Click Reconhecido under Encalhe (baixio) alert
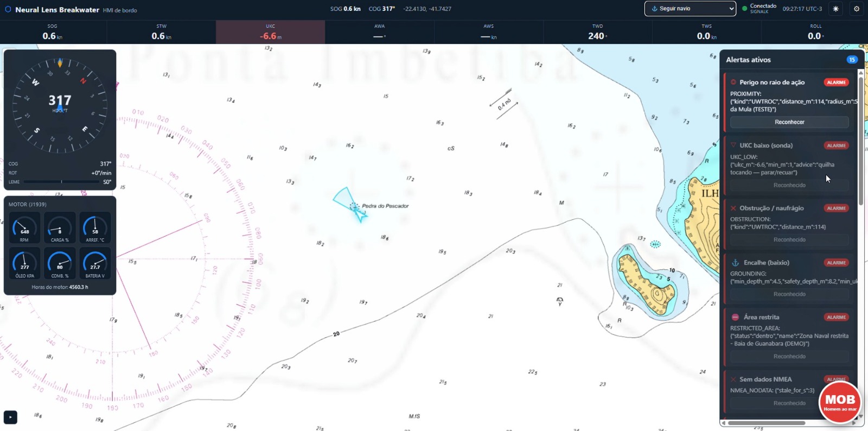 (x=789, y=294)
